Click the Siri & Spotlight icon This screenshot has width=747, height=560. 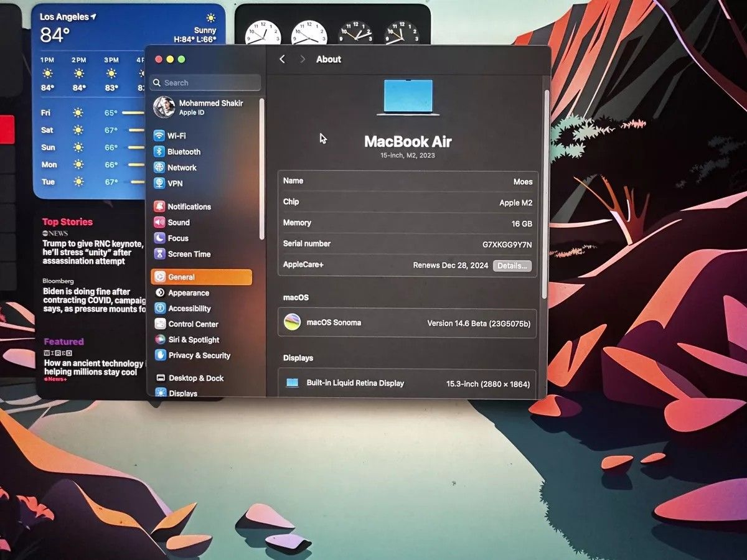click(x=159, y=340)
